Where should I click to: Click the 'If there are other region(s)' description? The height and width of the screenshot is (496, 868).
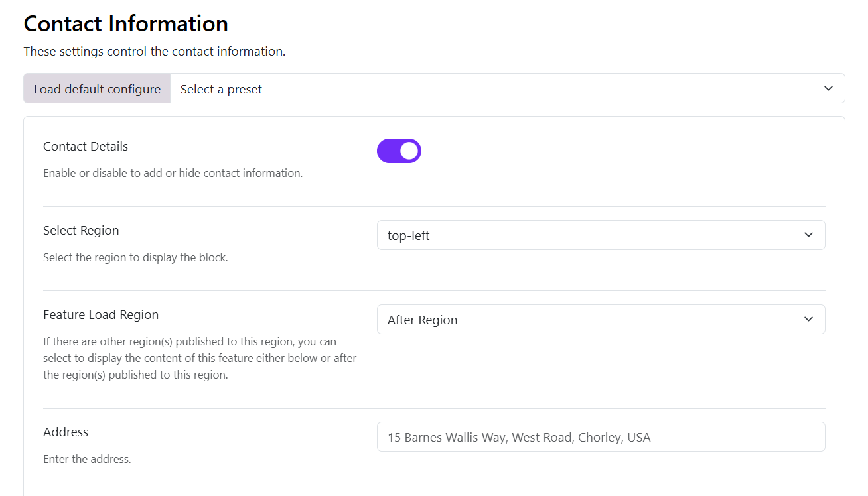pos(200,358)
